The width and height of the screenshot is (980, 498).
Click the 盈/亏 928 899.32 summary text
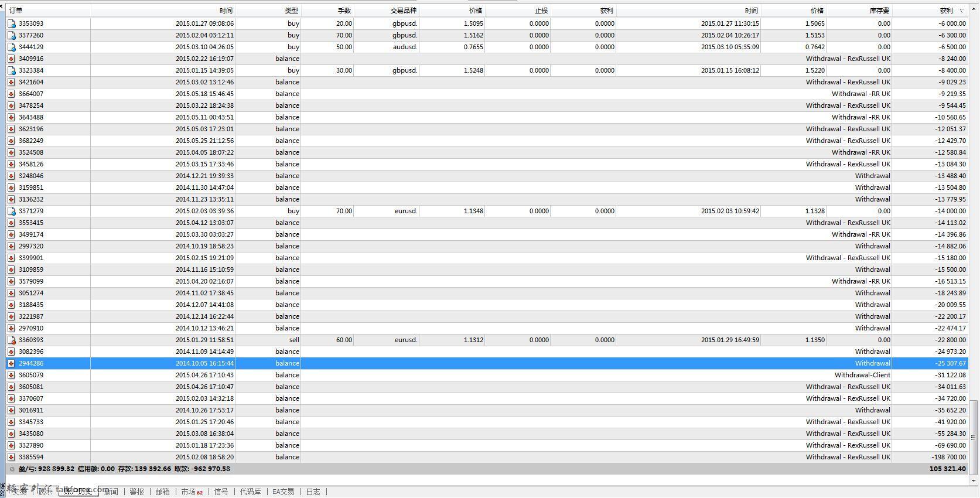tap(46, 469)
